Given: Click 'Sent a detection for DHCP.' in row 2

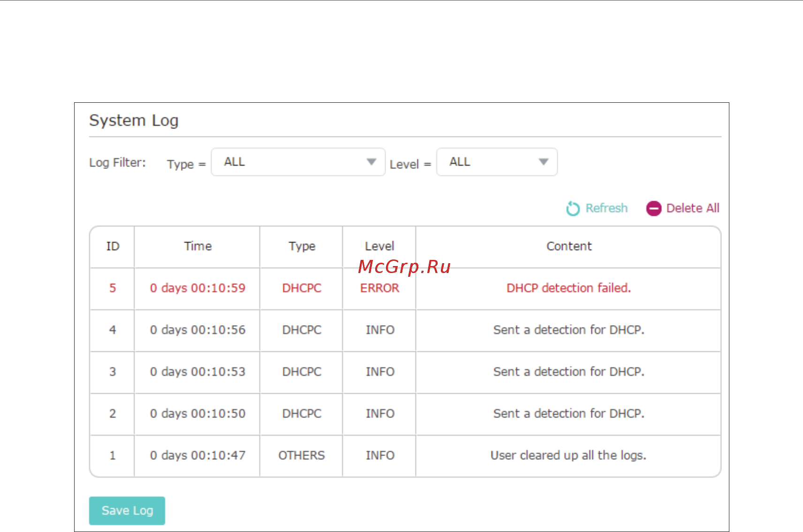Looking at the screenshot, I should [569, 413].
